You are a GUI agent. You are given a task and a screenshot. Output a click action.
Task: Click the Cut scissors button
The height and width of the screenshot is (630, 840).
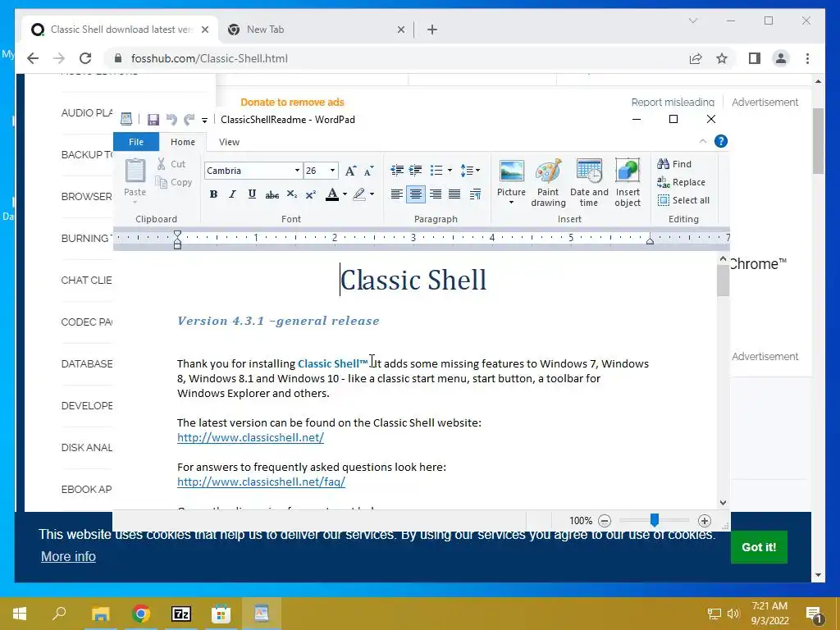point(171,164)
